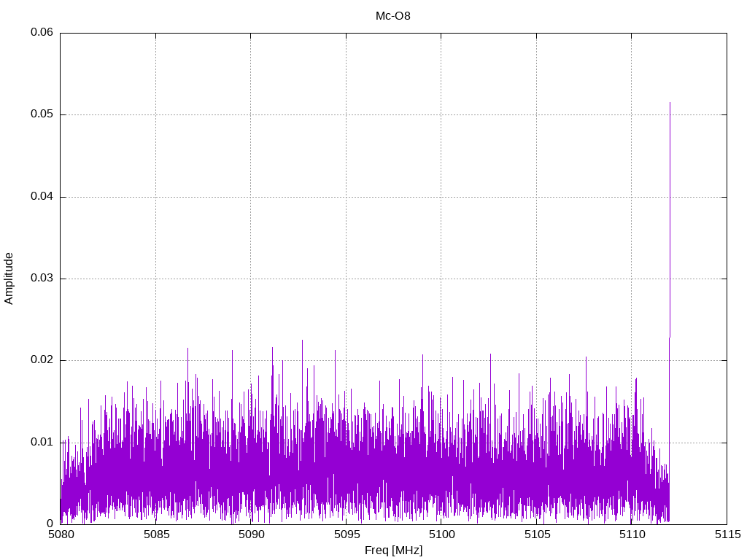747x560 pixels.
Task: Click the 5095 x-axis tick label
Action: point(346,534)
